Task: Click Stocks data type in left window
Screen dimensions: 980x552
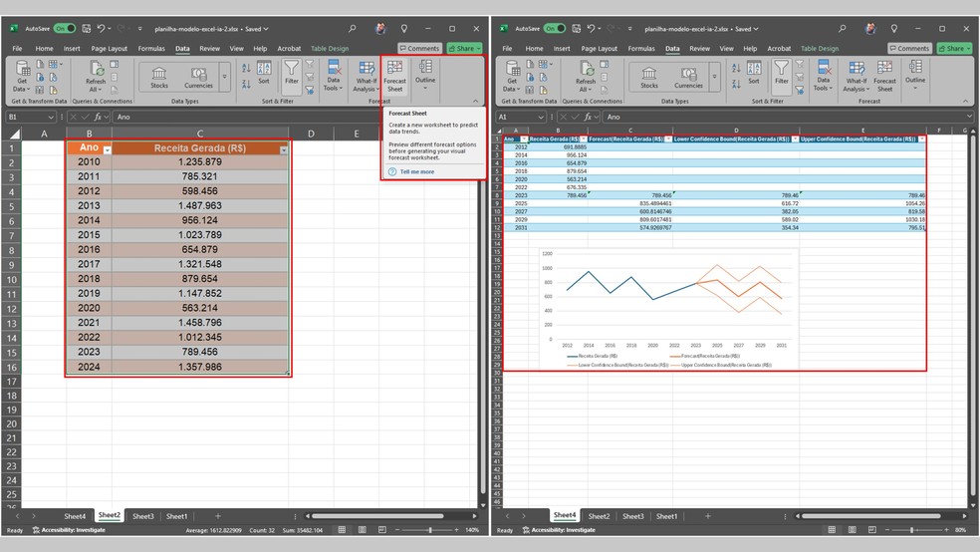Action: pyautogui.click(x=159, y=78)
